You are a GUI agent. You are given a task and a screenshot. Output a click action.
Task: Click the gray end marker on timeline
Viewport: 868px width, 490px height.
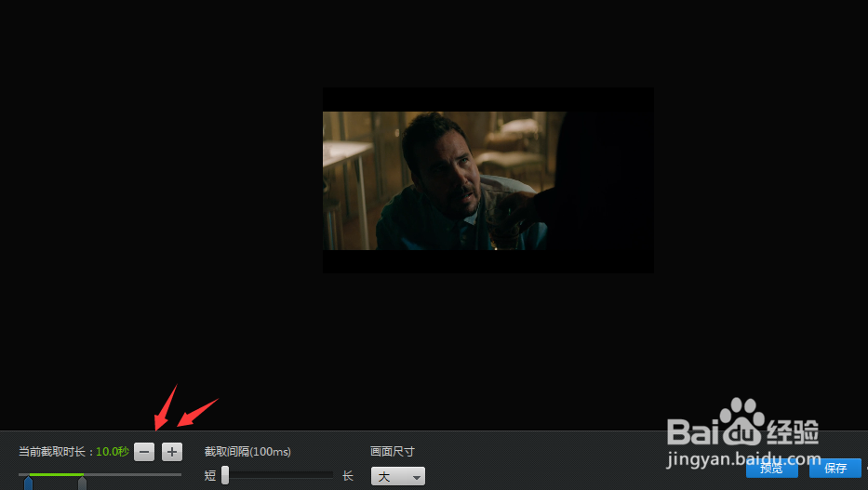click(82, 483)
